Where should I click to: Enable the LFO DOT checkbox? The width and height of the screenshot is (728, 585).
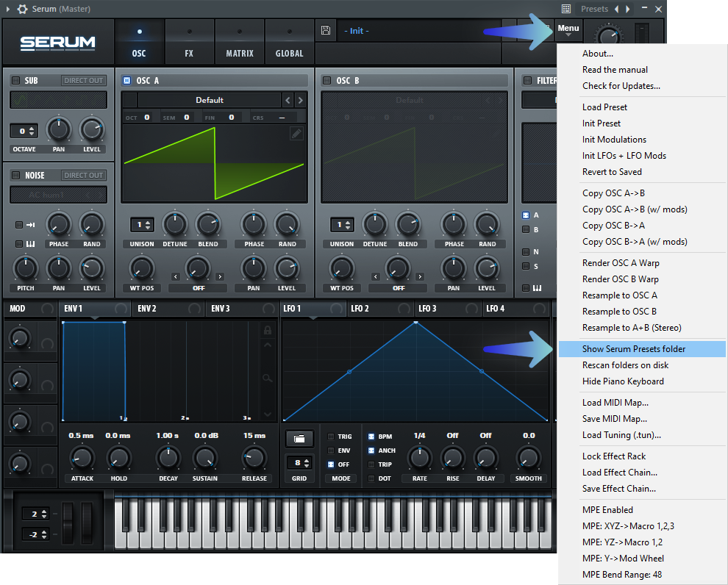pyautogui.click(x=371, y=478)
